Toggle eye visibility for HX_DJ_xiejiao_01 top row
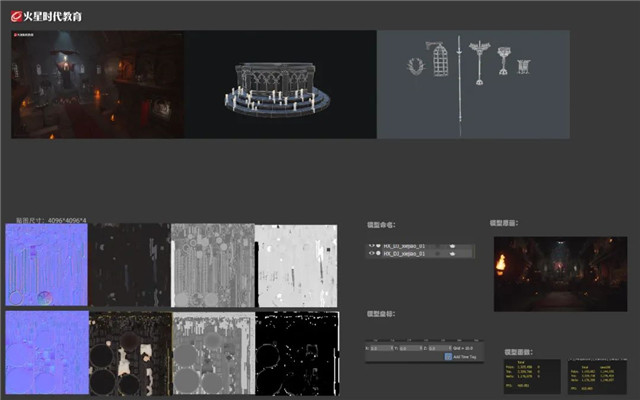 (x=372, y=245)
